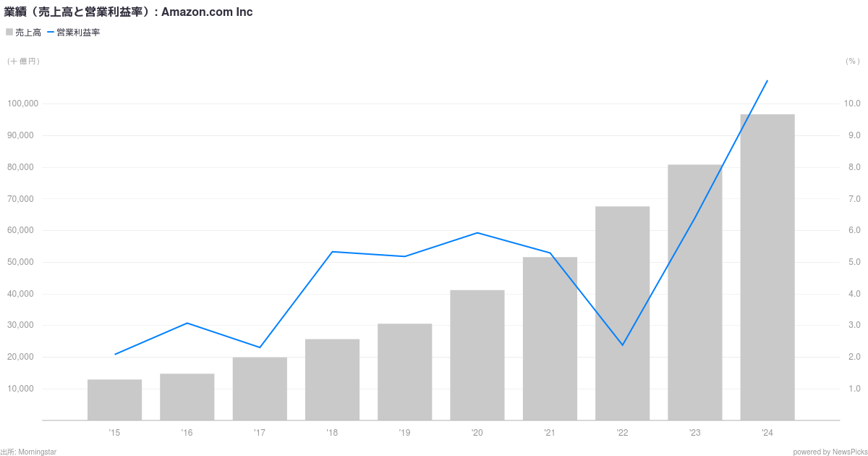Viewport: 868px width, 456px height.
Task: Select the '22 revenue bar
Action: coord(622,313)
